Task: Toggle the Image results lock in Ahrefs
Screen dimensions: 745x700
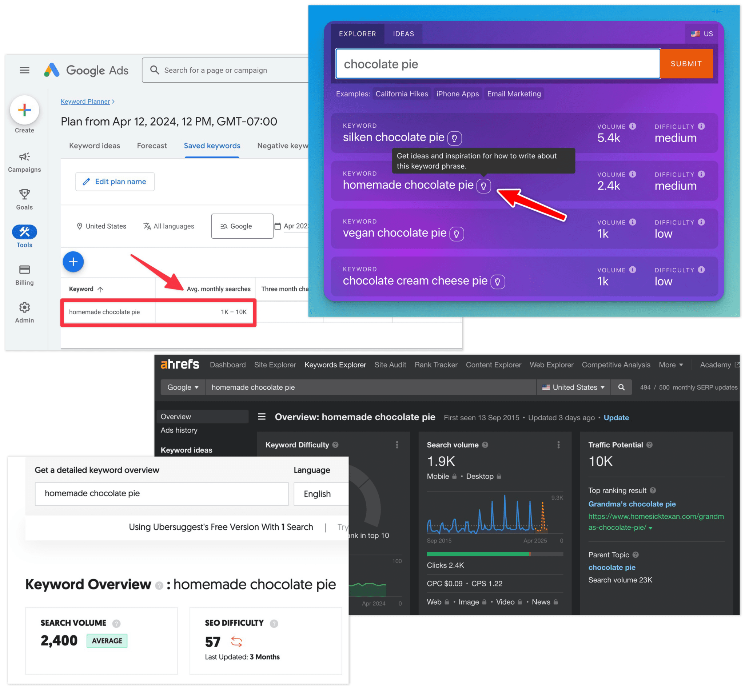Action: 485,602
